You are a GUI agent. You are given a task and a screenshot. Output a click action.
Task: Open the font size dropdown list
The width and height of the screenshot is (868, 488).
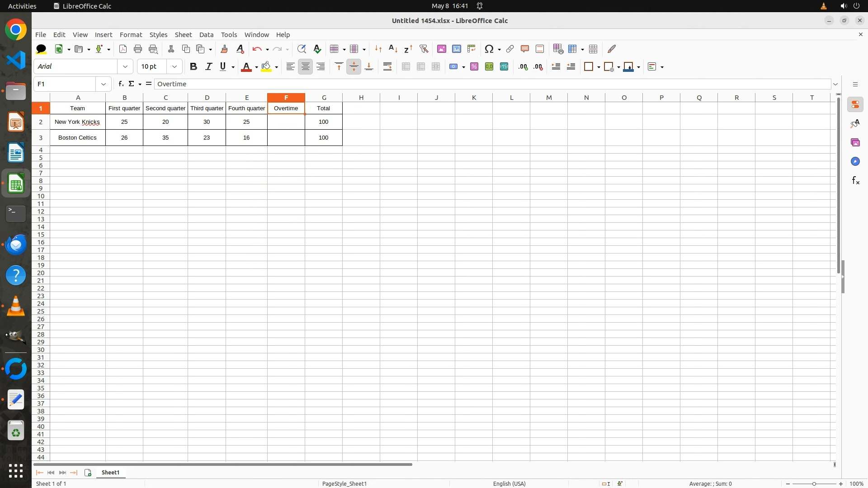coord(175,66)
